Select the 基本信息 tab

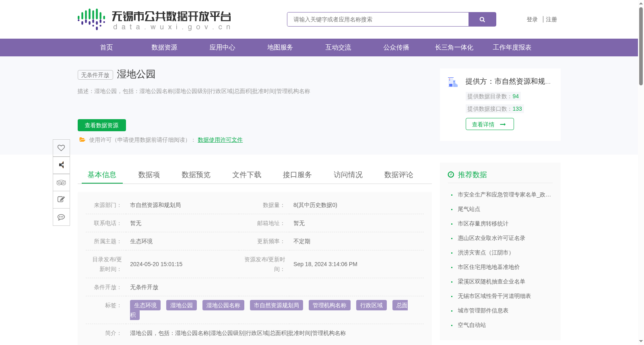102,175
